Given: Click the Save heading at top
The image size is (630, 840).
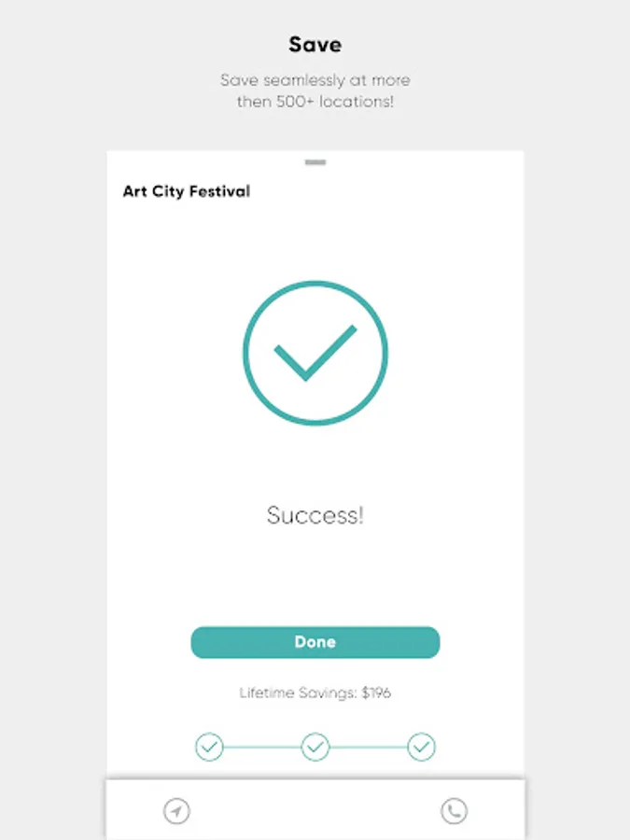Looking at the screenshot, I should click(315, 45).
